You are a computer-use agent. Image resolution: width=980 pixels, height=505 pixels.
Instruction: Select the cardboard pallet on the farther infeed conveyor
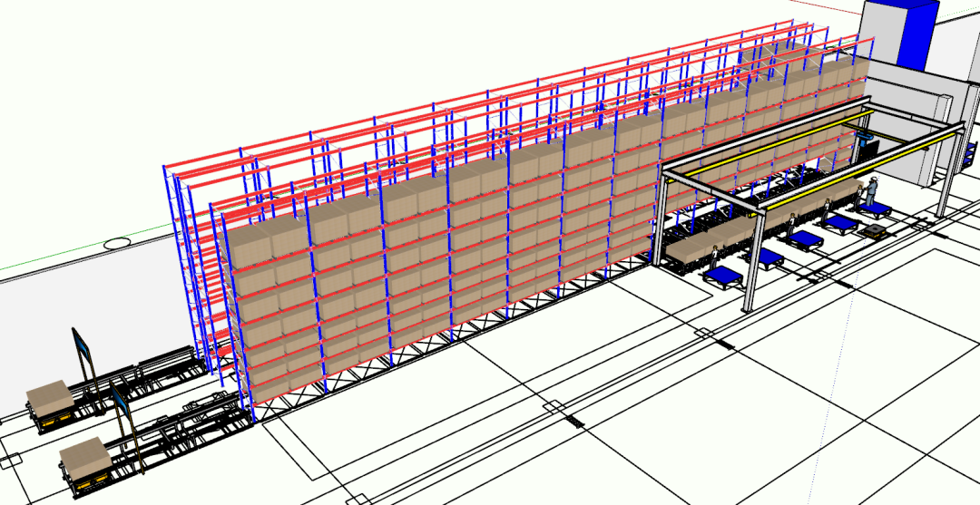(x=50, y=398)
